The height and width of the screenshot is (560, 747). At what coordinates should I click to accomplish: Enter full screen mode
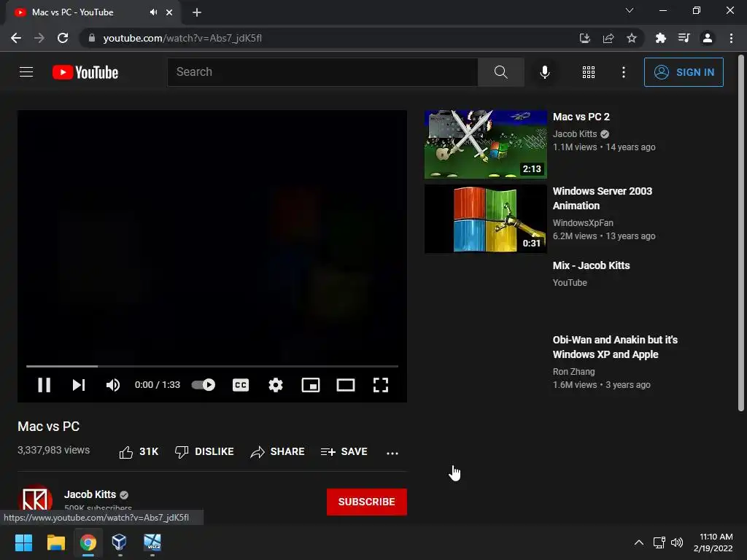(x=380, y=385)
